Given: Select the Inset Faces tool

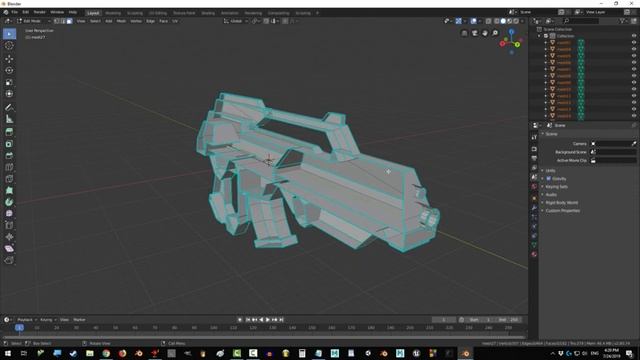Looking at the screenshot, I should [x=9, y=144].
